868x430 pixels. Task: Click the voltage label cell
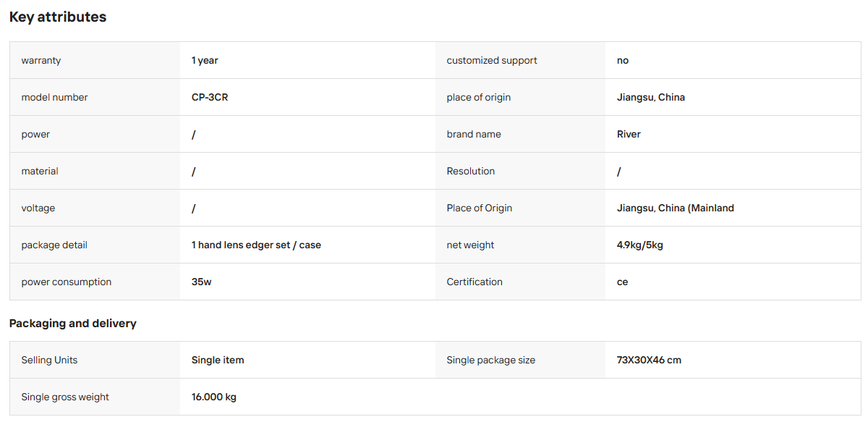tap(95, 208)
